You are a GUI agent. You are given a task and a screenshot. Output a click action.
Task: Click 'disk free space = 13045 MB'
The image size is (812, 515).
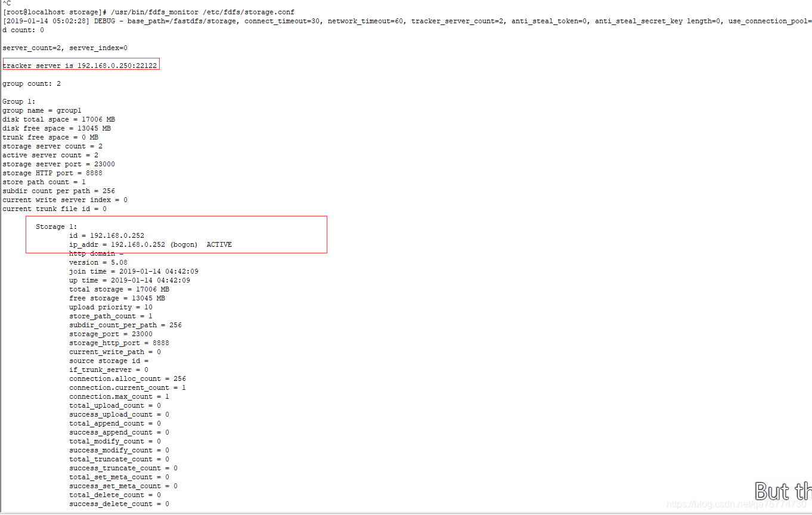click(x=57, y=128)
